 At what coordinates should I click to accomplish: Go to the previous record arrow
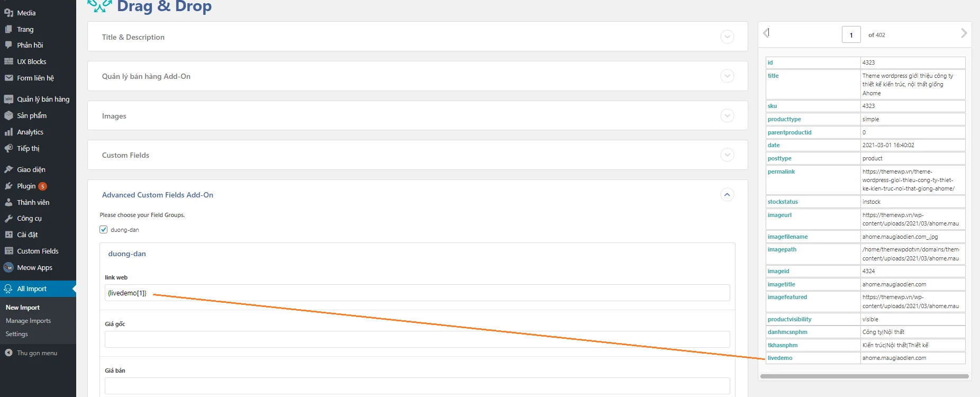pyautogui.click(x=766, y=33)
